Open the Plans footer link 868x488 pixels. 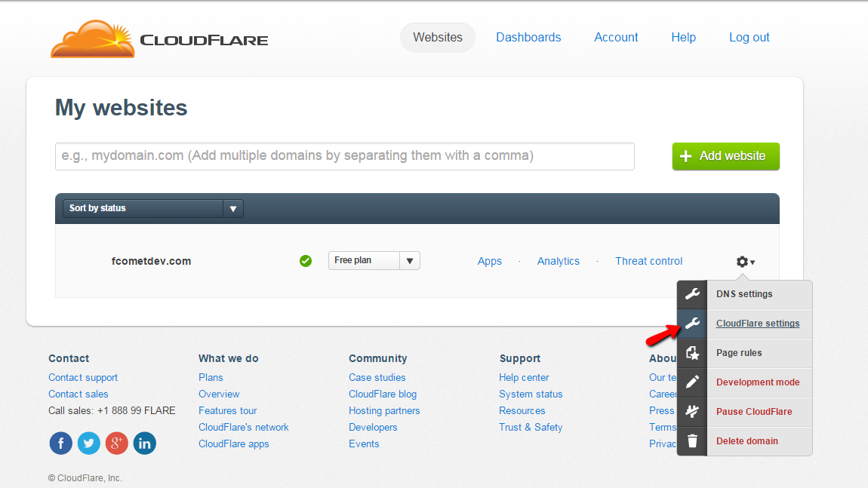211,377
